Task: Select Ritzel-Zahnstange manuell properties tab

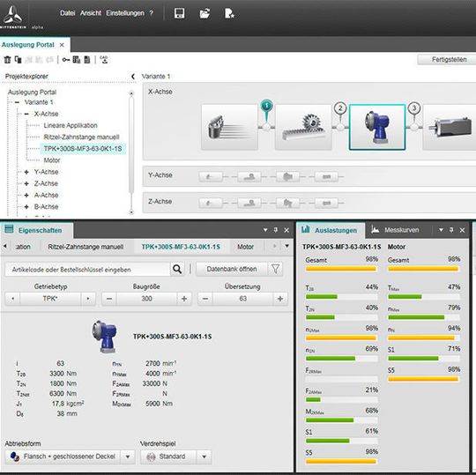Action: pyautogui.click(x=86, y=247)
